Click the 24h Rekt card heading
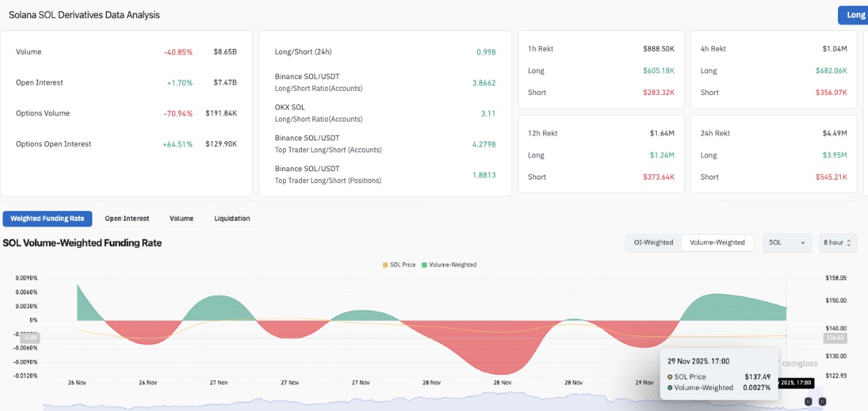 coord(715,134)
